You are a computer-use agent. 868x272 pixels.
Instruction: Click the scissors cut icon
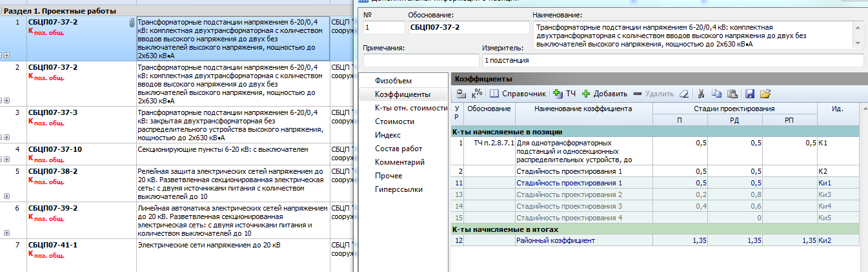pyautogui.click(x=701, y=94)
